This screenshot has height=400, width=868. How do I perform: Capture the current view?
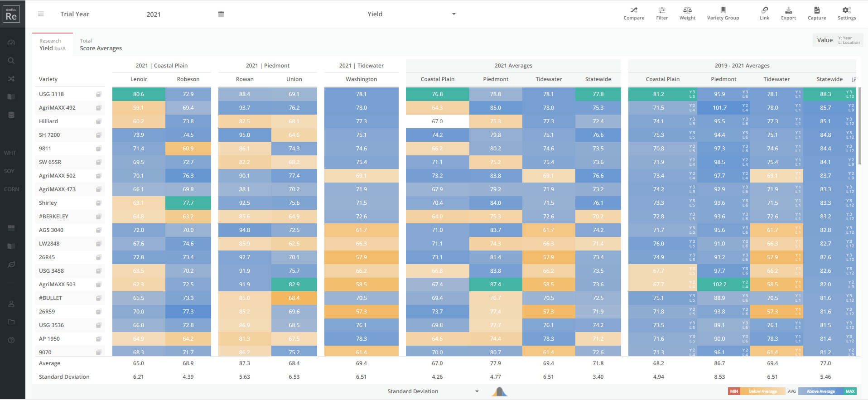(x=817, y=14)
